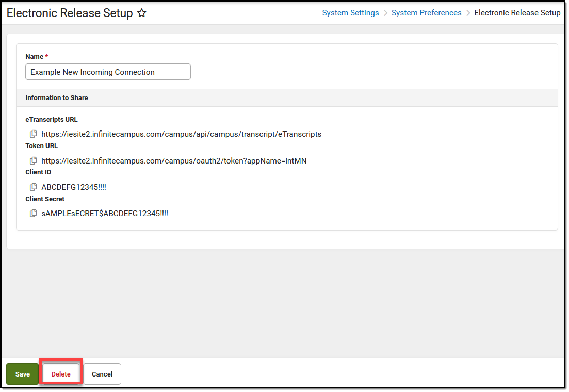The width and height of the screenshot is (569, 392).
Task: Click the eTranscripts URL text
Action: 182,134
